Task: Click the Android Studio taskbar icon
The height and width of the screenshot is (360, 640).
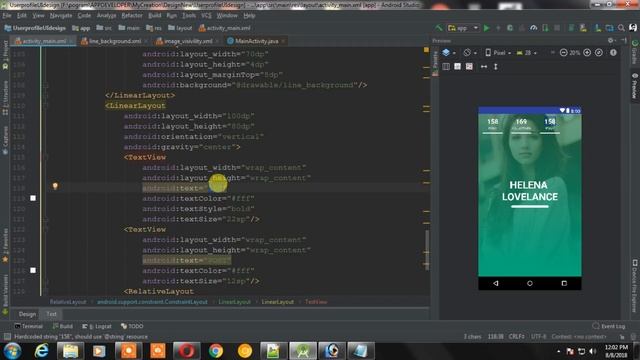Action: pos(303,351)
